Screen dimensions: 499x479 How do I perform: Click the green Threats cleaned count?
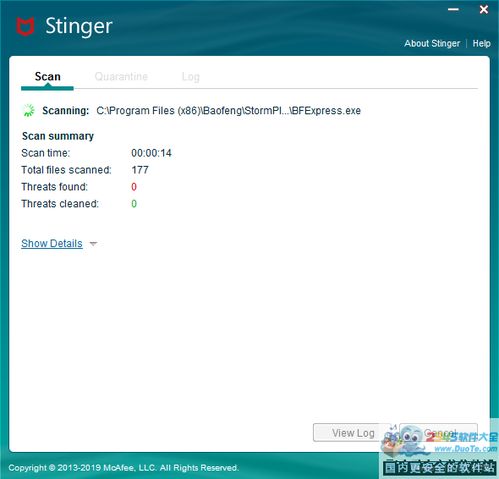tap(134, 204)
